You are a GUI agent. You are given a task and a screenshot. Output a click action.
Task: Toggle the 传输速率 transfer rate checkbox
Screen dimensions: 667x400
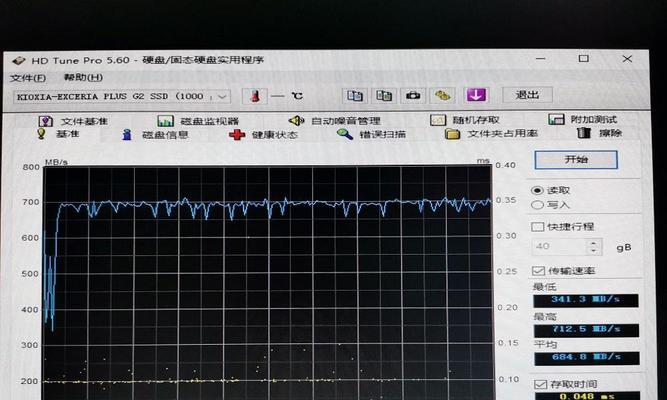coord(539,271)
